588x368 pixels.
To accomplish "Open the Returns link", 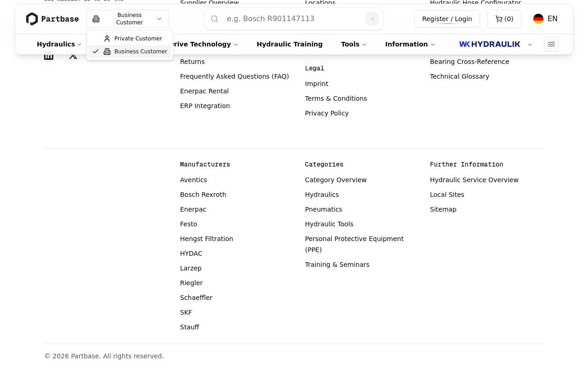I will 192,62.
